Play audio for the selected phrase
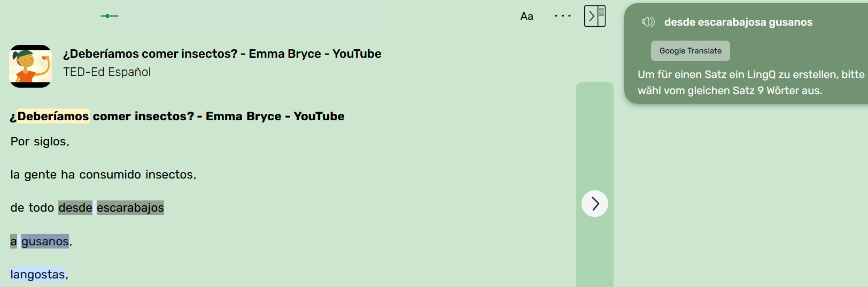868x287 pixels. [x=648, y=22]
